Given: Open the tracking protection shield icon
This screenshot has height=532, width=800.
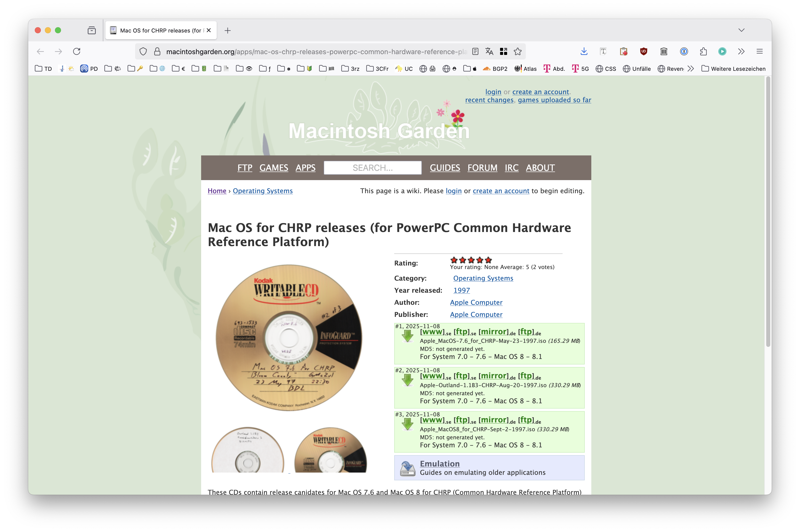Looking at the screenshot, I should pos(143,52).
